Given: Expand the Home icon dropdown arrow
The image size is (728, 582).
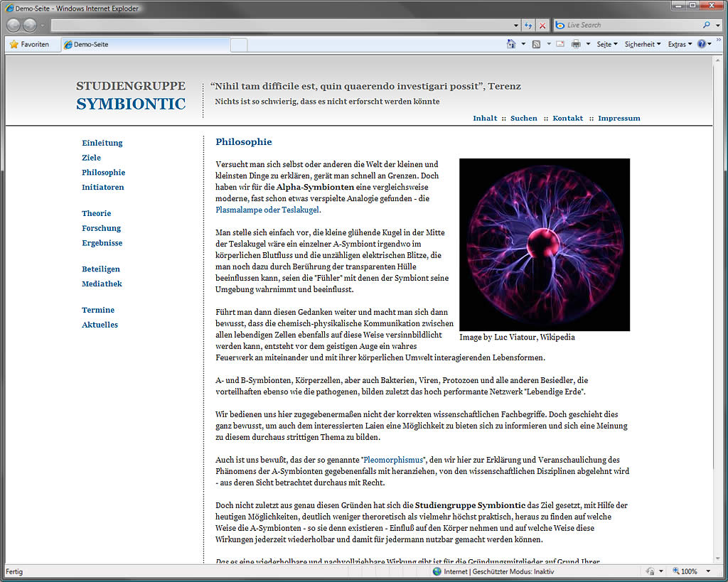Looking at the screenshot, I should [x=523, y=44].
